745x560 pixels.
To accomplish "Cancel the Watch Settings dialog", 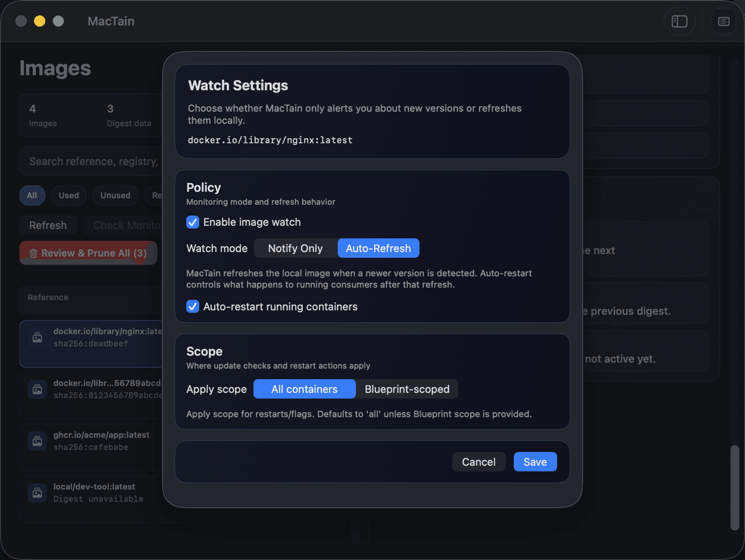I will [478, 462].
